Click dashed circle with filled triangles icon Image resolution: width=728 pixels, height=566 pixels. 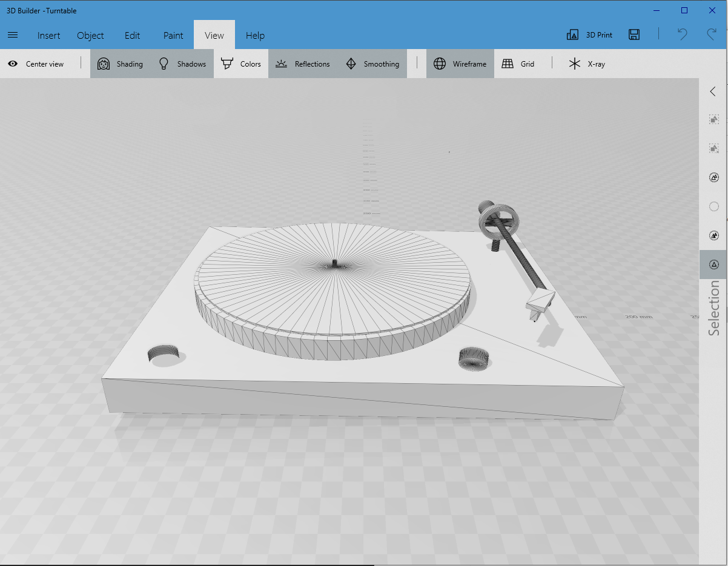point(714,235)
